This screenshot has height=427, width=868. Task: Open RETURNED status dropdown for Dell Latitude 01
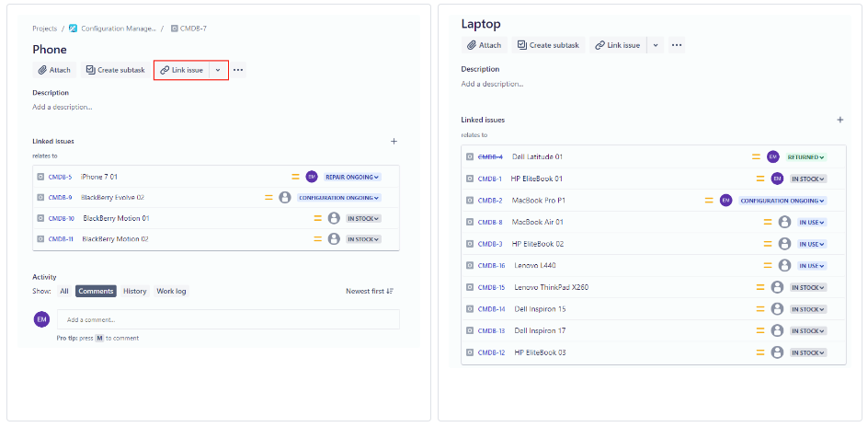pyautogui.click(x=805, y=157)
